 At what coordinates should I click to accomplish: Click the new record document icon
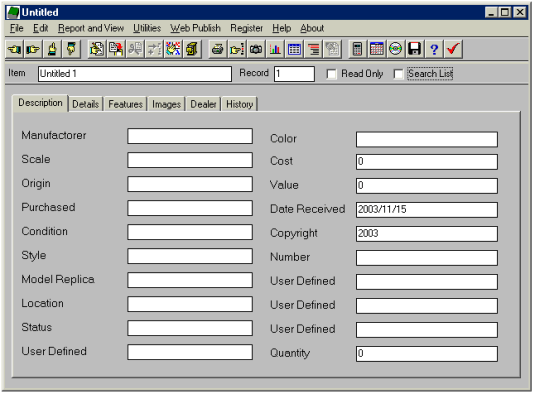coord(97,49)
